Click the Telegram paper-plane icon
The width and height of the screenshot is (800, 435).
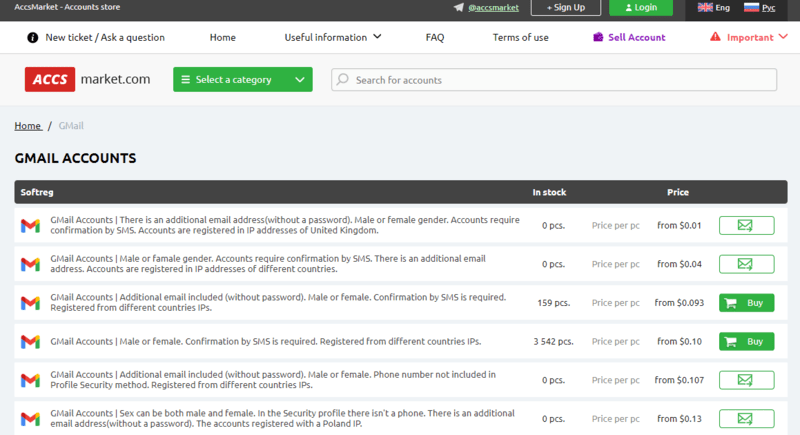(459, 7)
